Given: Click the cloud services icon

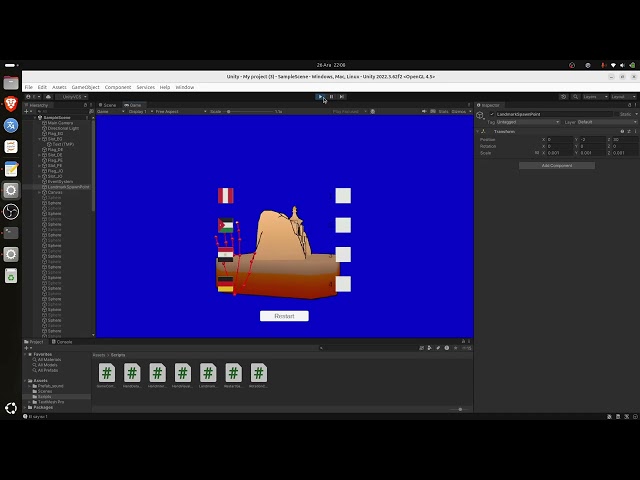Looking at the screenshot, I should pyautogui.click(x=48, y=97).
